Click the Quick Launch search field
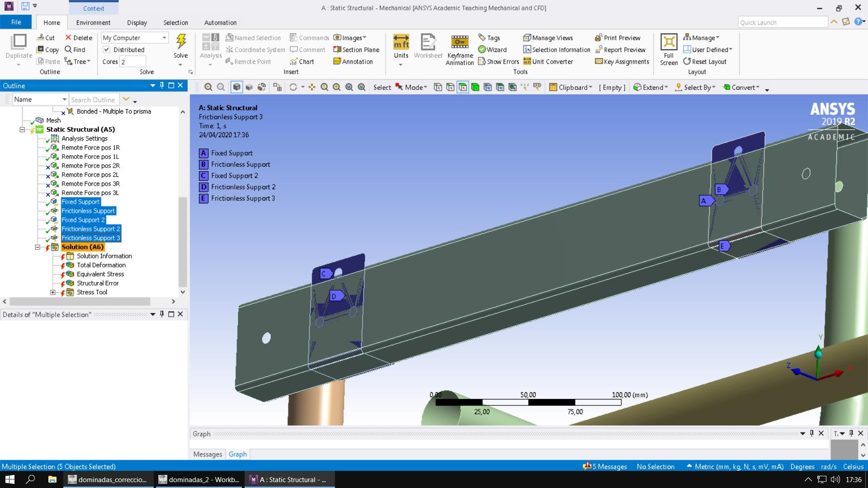 pos(782,23)
